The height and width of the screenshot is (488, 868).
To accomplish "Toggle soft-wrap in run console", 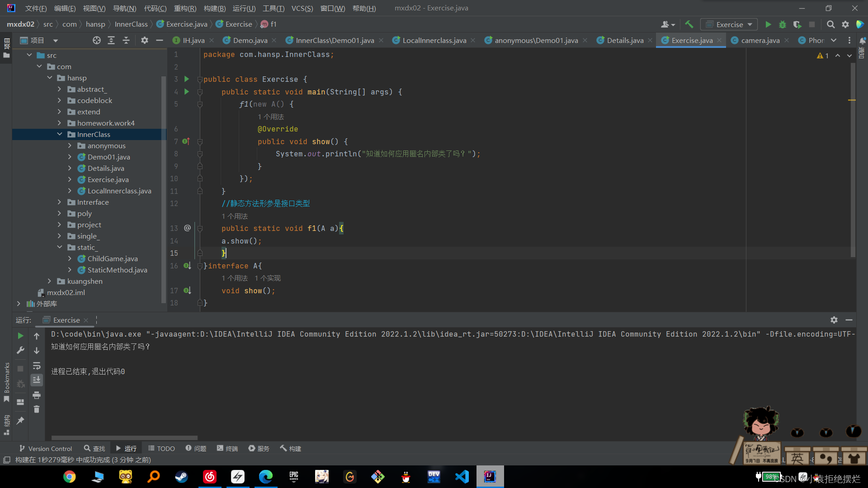I will click(x=37, y=366).
